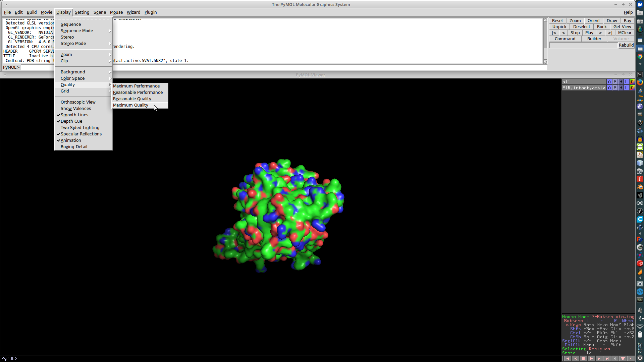Image resolution: width=644 pixels, height=362 pixels.
Task: Click the Command button in panel
Action: click(565, 39)
